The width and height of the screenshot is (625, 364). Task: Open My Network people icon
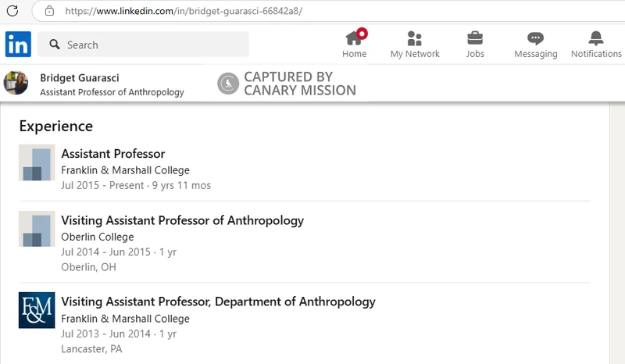coord(415,38)
